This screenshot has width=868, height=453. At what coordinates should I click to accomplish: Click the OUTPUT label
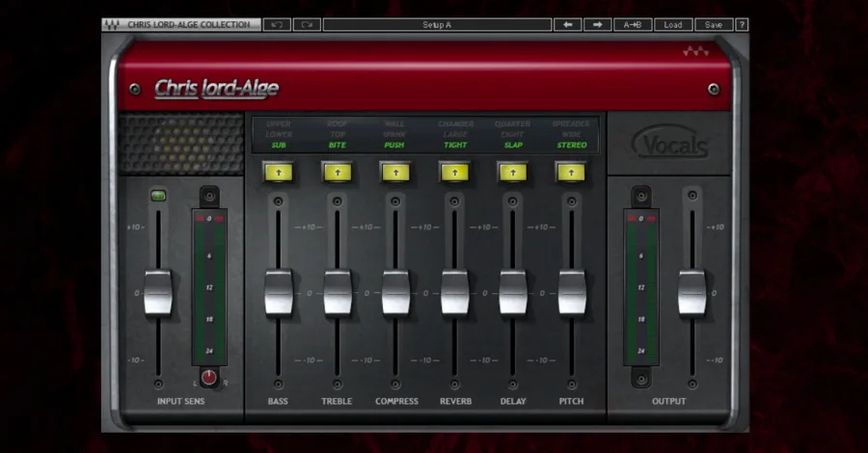click(668, 401)
